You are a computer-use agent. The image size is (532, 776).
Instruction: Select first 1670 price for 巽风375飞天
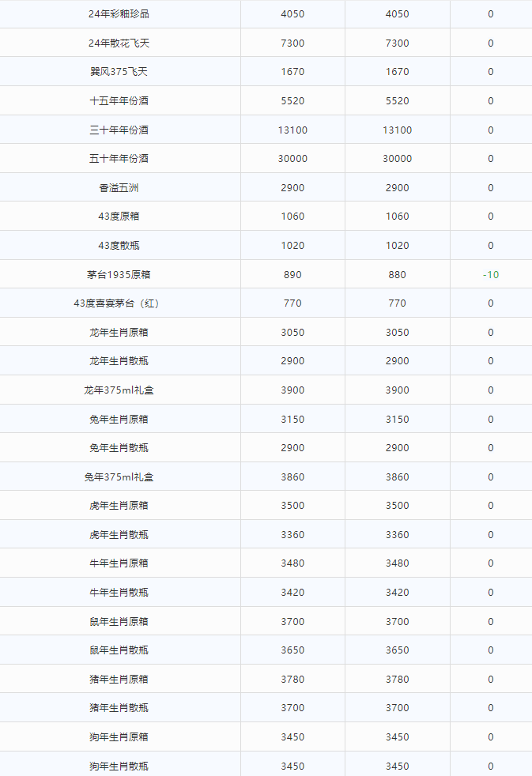pyautogui.click(x=292, y=72)
